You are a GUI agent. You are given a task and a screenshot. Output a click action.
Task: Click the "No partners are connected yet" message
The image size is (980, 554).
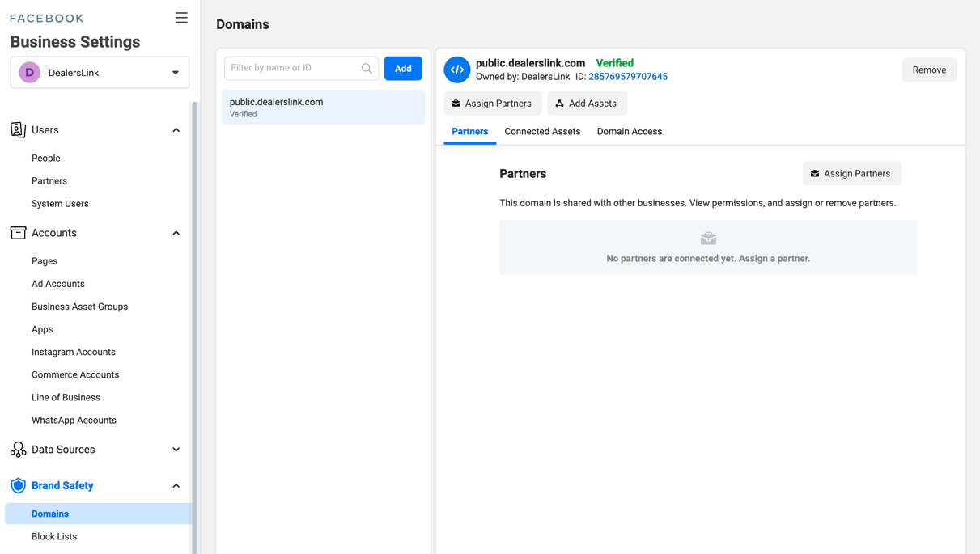708,259
